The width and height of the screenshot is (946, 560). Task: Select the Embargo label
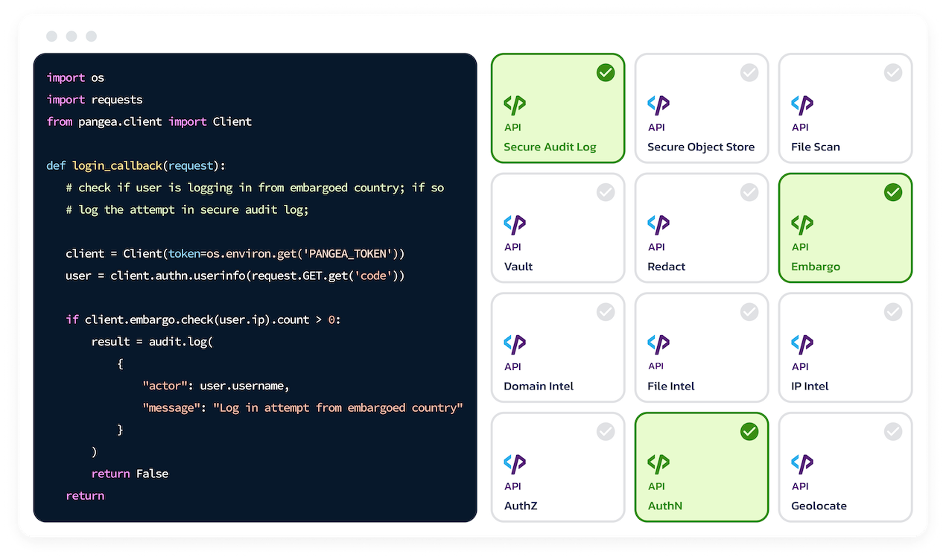(x=816, y=267)
